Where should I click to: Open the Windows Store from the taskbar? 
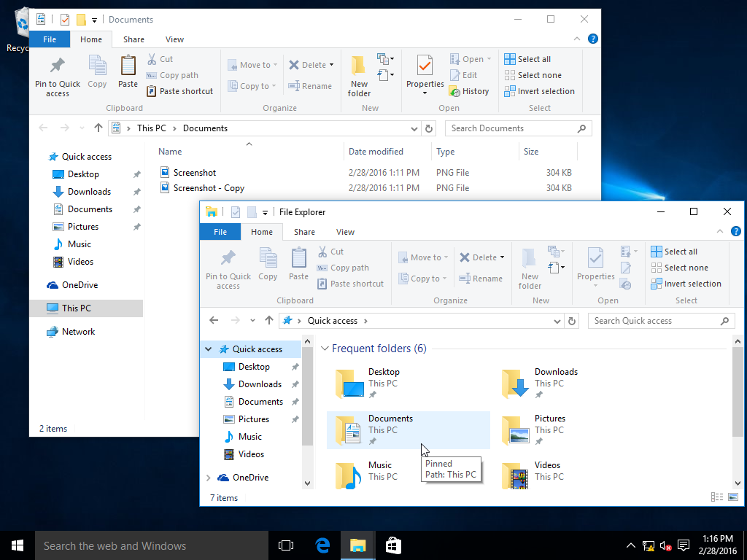pyautogui.click(x=393, y=545)
